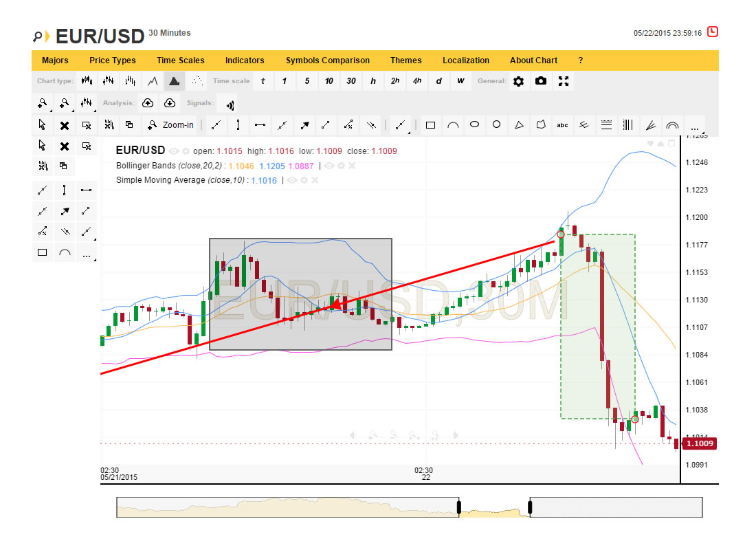The image size is (756, 550).
Task: Toggle EUR/USD price series visibility
Action: (174, 151)
